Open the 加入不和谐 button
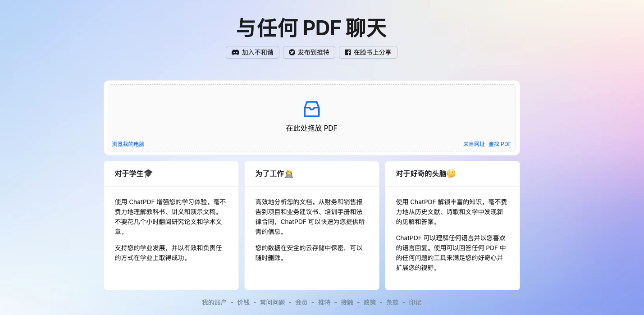 tap(252, 52)
